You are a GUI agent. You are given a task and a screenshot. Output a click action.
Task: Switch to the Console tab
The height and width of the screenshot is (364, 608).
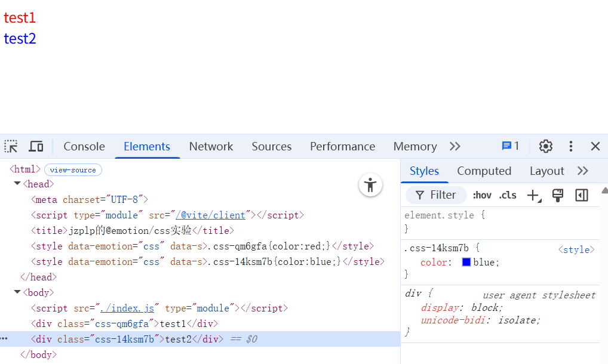click(x=84, y=146)
